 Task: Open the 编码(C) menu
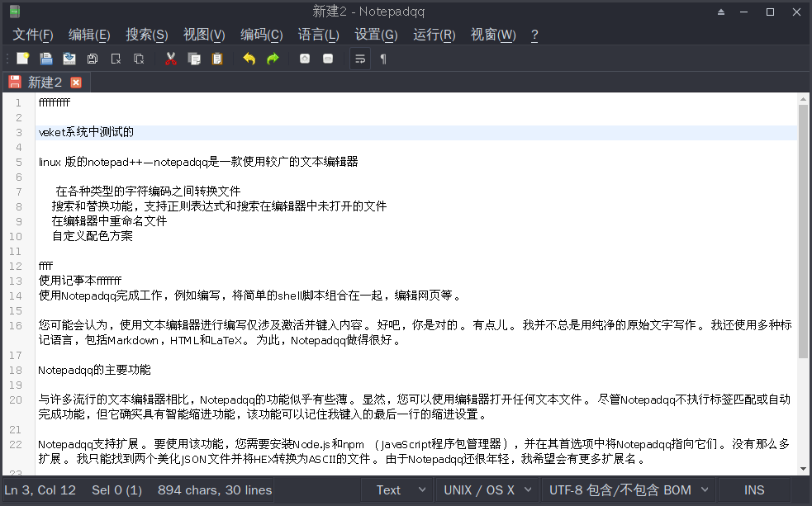pyautogui.click(x=262, y=35)
